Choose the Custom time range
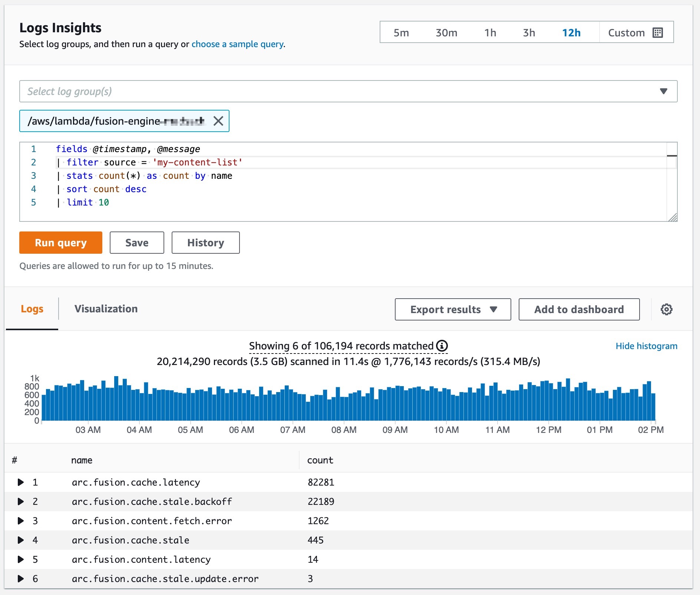Image resolution: width=700 pixels, height=595 pixels. (636, 33)
